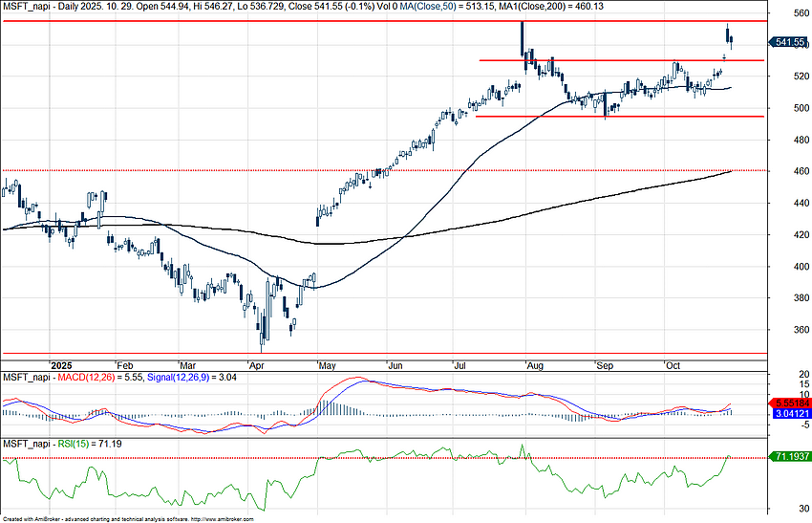
Task: Click the green RSI value tag 71.19
Action: [x=788, y=458]
